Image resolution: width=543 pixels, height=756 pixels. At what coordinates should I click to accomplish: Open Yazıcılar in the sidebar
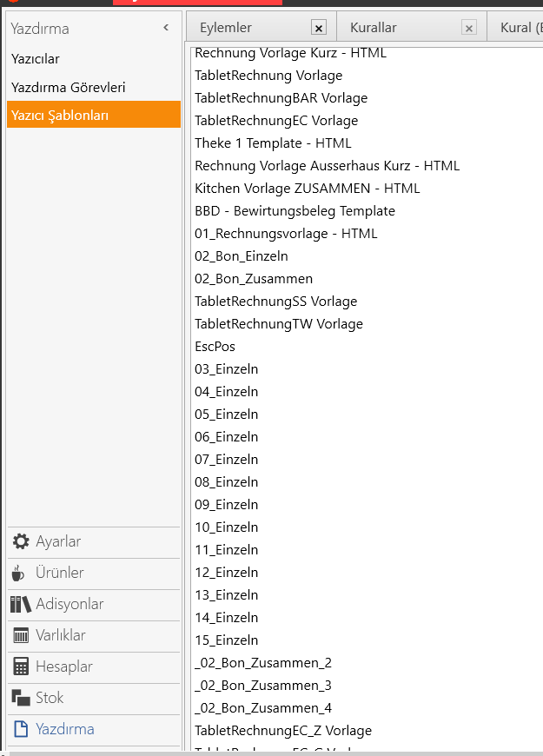pos(36,59)
